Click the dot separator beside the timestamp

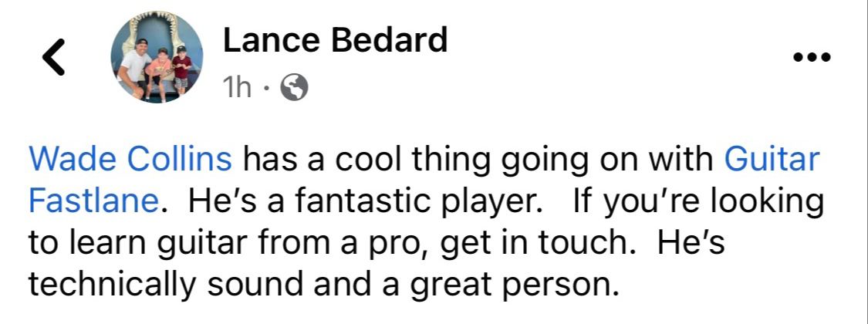265,90
